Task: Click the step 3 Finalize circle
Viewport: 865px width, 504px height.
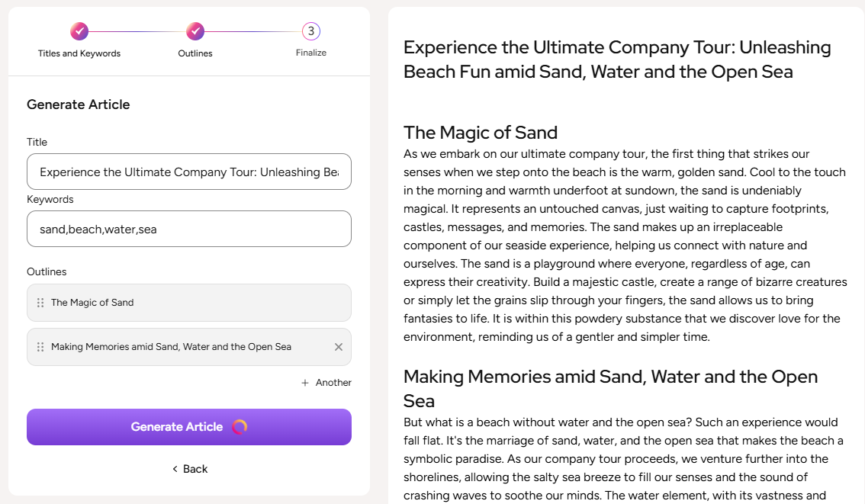Action: [x=311, y=31]
